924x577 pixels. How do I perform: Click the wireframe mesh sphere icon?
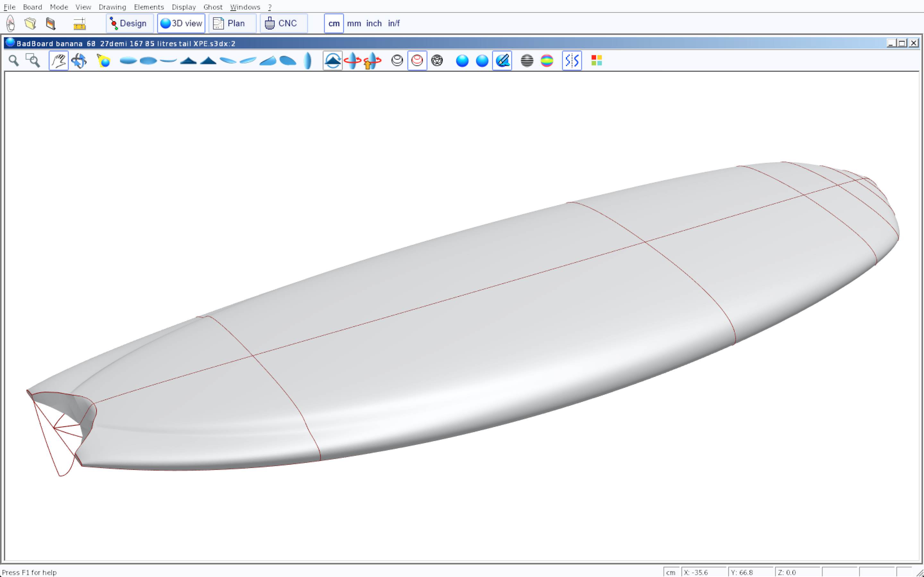[x=437, y=61]
